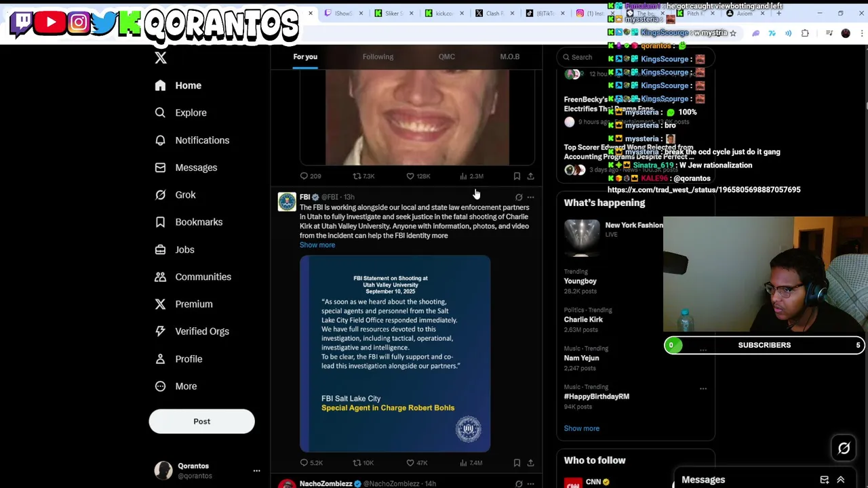The image size is (868, 488).
Task: Bookmark the FBI post
Action: (517, 463)
